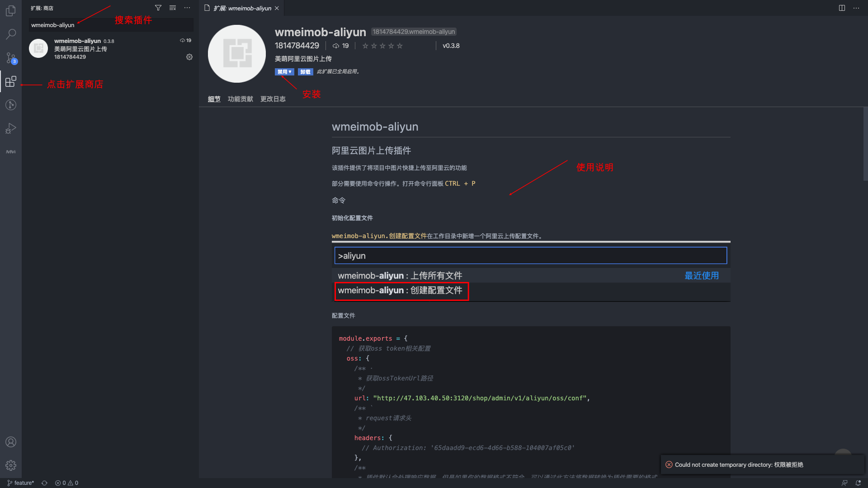Screen dimensions: 868x488
Task: Open the MM extension icon in activity bar
Action: 11,152
